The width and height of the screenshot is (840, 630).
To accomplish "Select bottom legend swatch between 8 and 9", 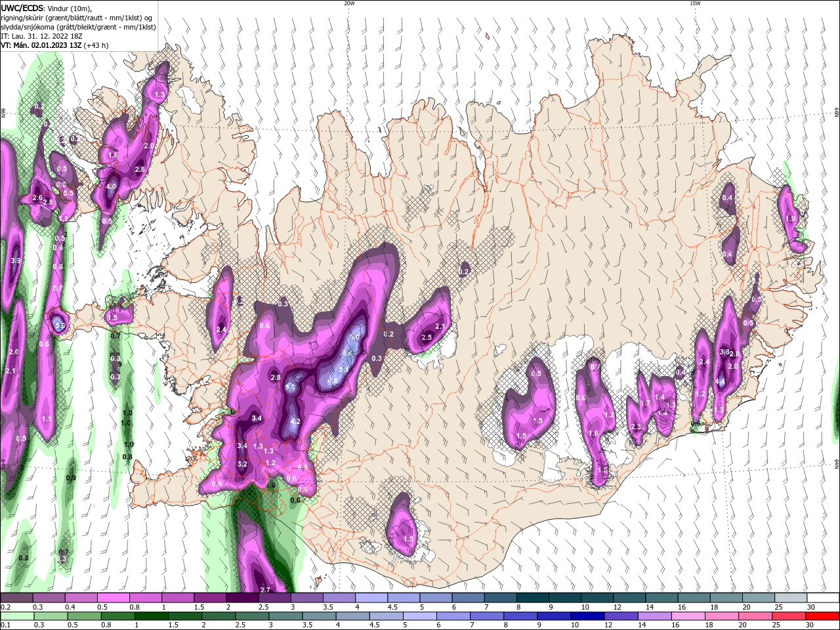I will [521, 616].
